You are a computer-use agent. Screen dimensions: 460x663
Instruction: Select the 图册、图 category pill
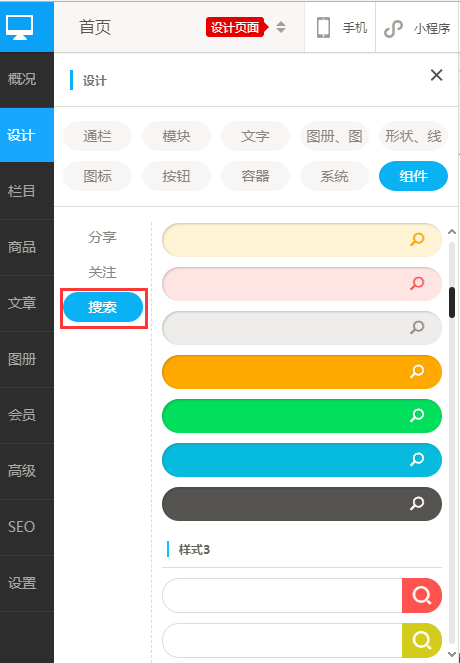pos(334,136)
